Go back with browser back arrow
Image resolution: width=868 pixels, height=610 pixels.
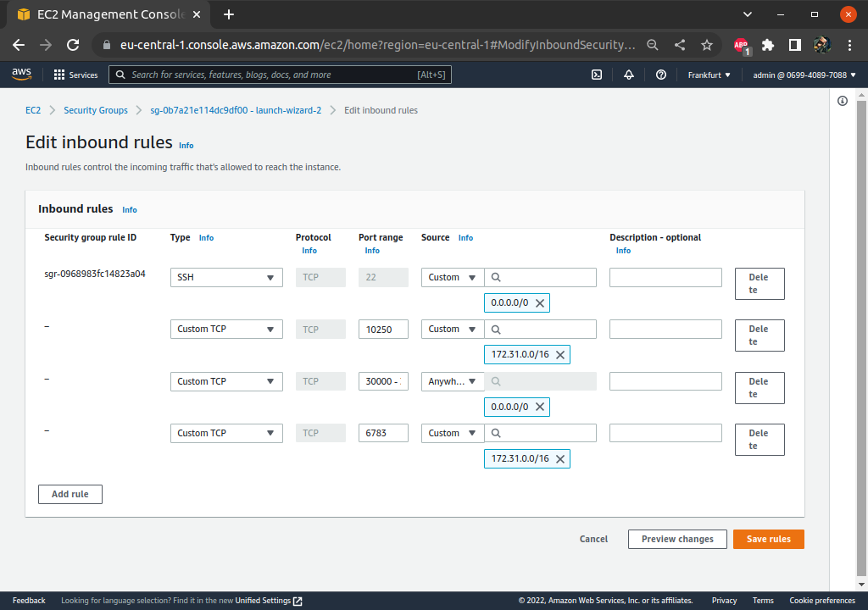click(x=19, y=45)
